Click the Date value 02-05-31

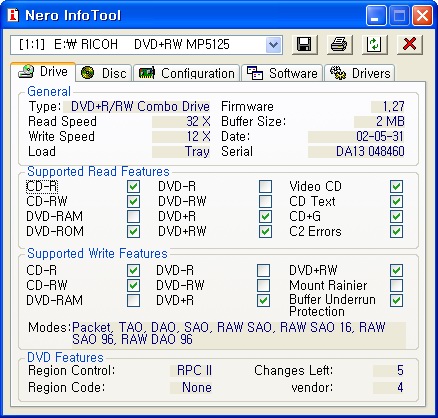pyautogui.click(x=357, y=137)
